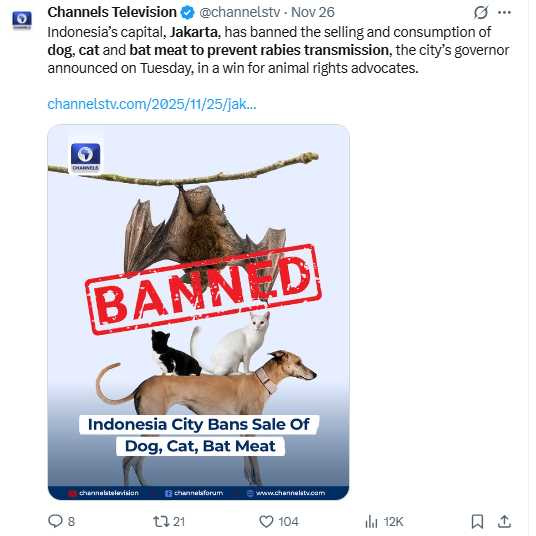Click the Nov 26 timestamp
The image size is (536, 536).
click(312, 12)
